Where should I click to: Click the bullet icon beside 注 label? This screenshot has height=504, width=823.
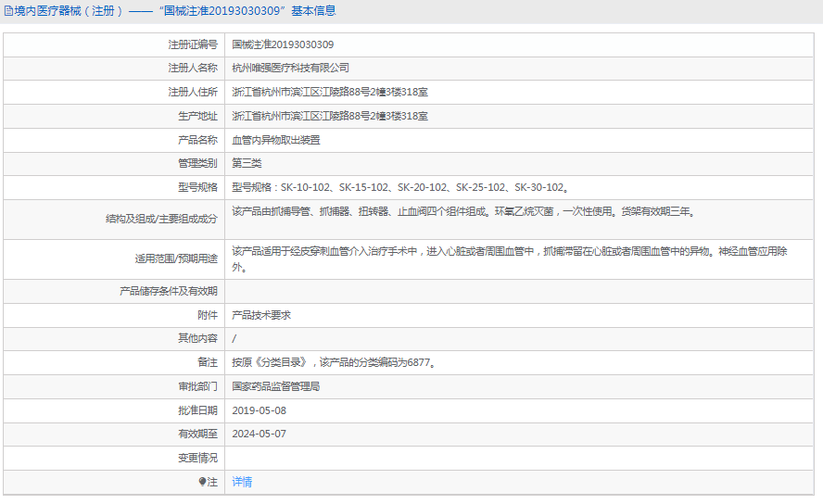pyautogui.click(x=202, y=482)
